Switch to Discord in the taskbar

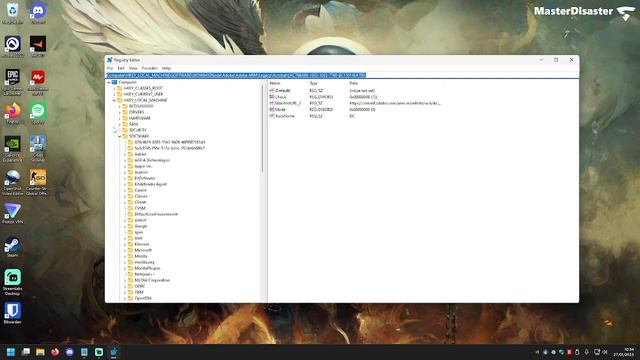(69, 352)
